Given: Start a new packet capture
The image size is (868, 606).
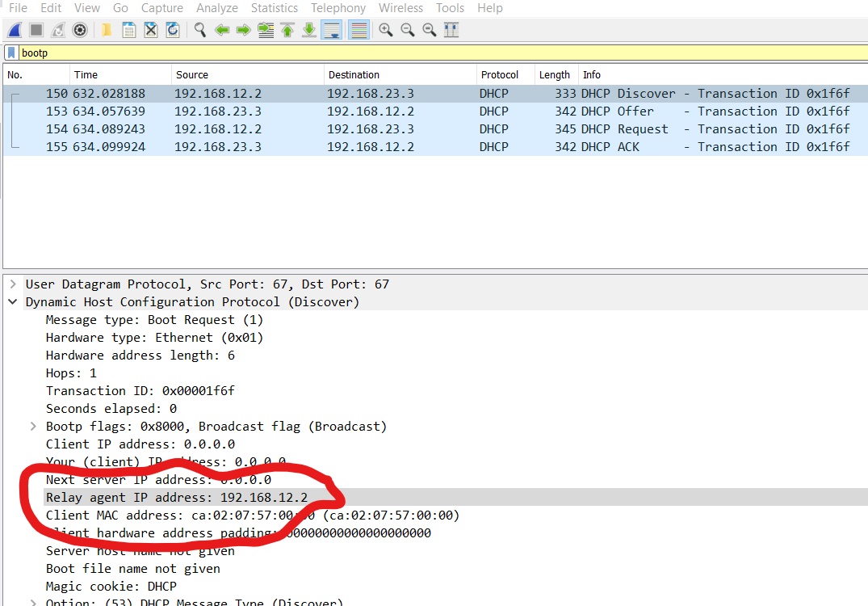Looking at the screenshot, I should point(14,29).
